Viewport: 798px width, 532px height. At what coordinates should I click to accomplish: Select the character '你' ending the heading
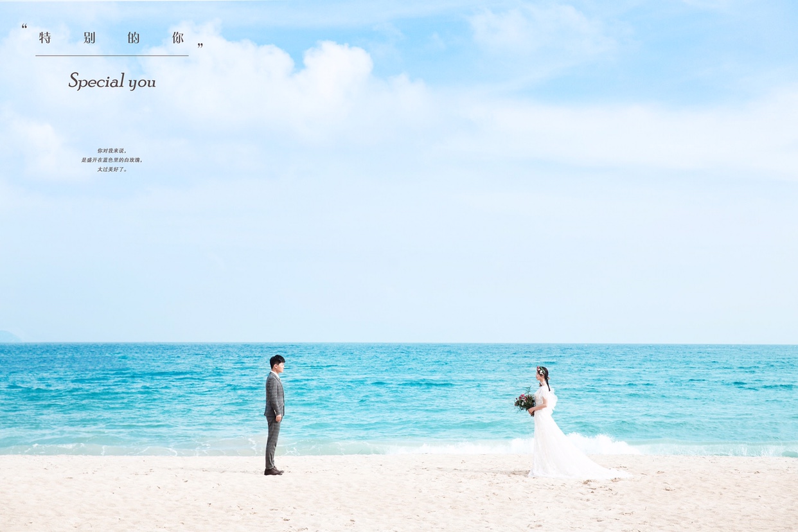pos(178,38)
